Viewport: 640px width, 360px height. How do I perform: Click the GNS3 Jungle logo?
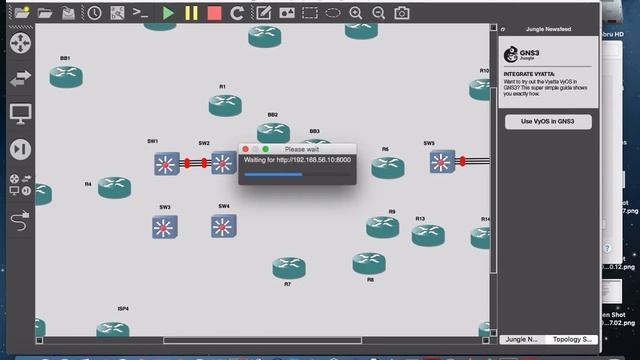click(521, 54)
